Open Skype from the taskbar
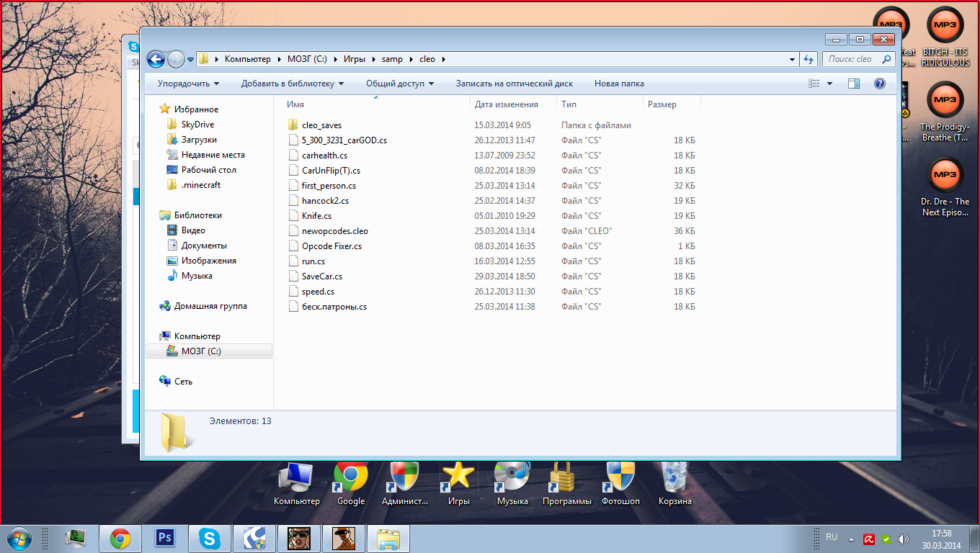 210,538
